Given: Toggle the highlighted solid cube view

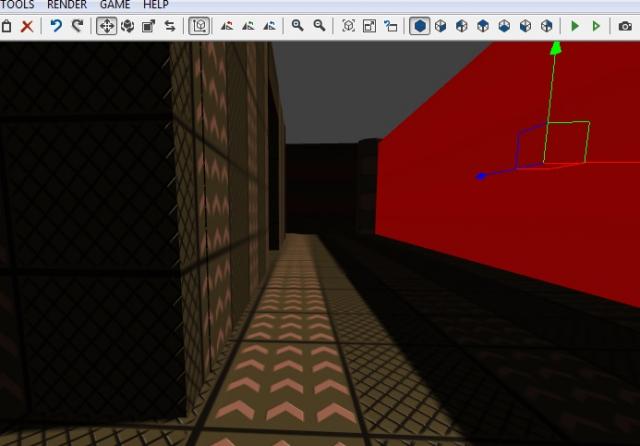Looking at the screenshot, I should click(x=419, y=26).
